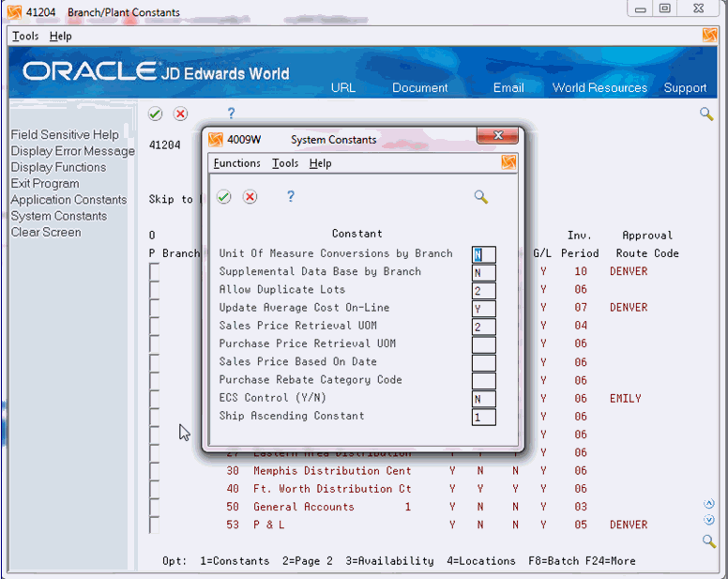Click the Sales Price Based On Date field
This screenshot has width=728, height=579.
point(484,363)
